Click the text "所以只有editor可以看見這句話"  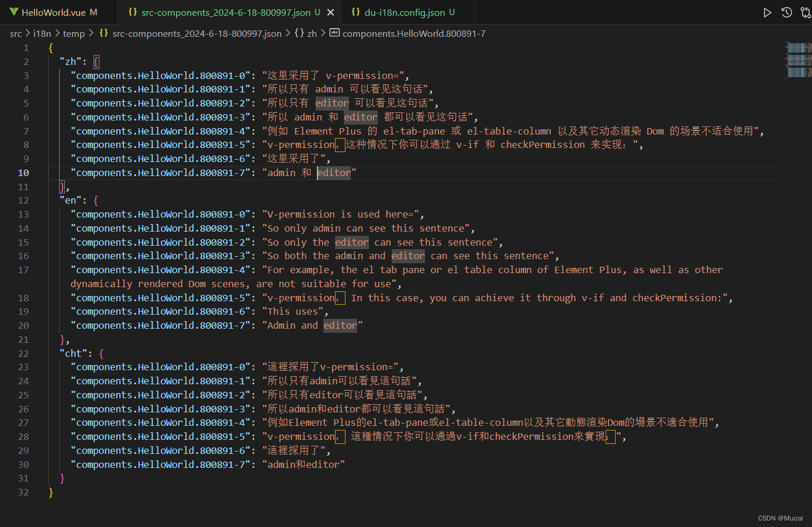click(x=342, y=395)
